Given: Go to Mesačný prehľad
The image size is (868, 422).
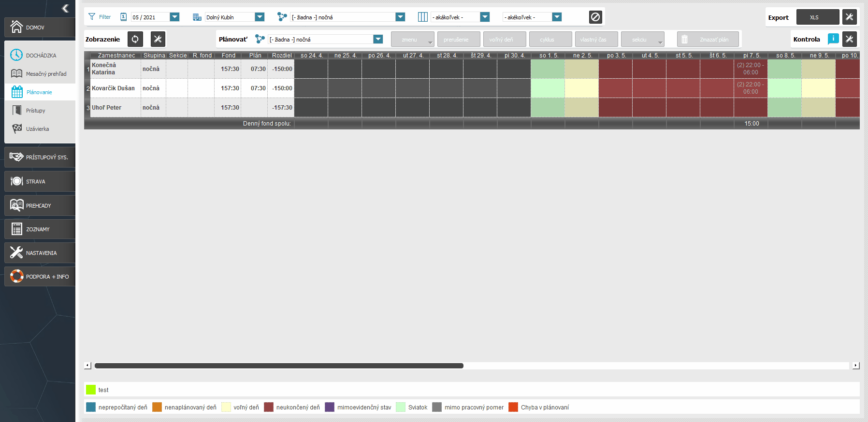Looking at the screenshot, I should (40, 74).
